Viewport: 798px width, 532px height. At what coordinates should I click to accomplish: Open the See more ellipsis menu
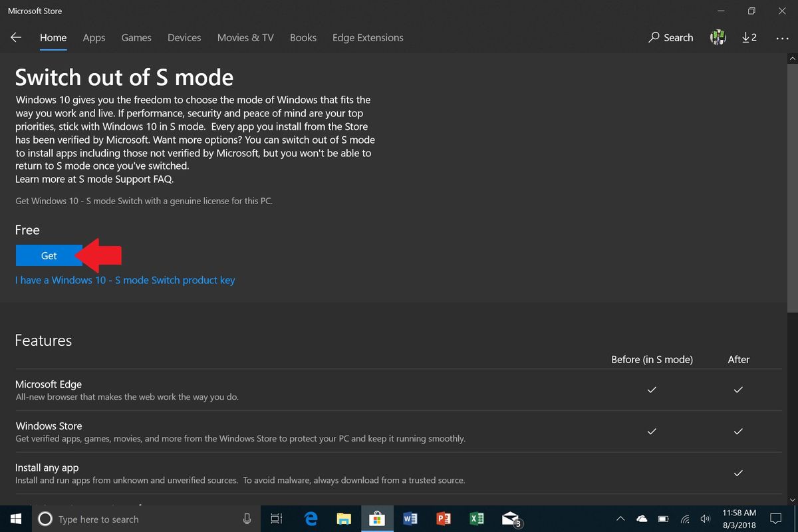coord(783,38)
